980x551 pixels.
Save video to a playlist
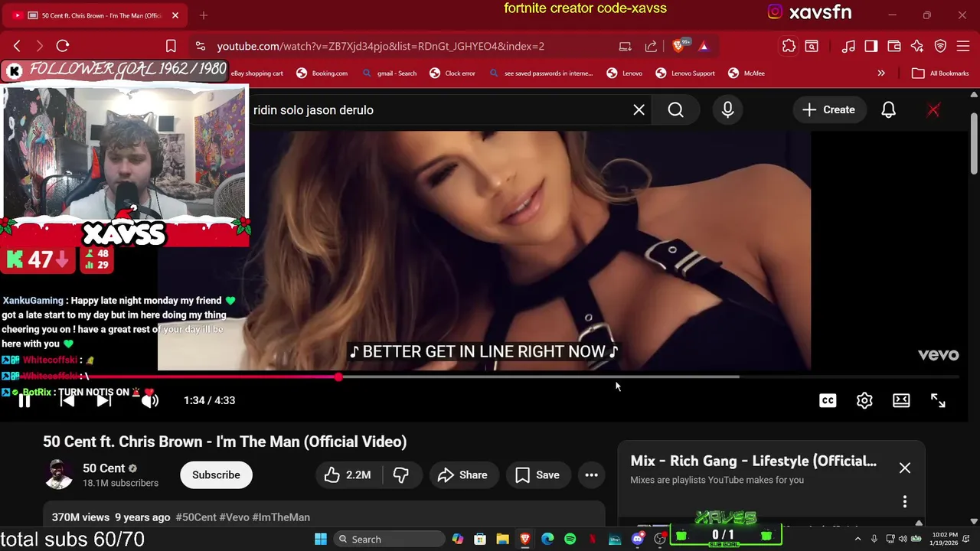point(537,475)
